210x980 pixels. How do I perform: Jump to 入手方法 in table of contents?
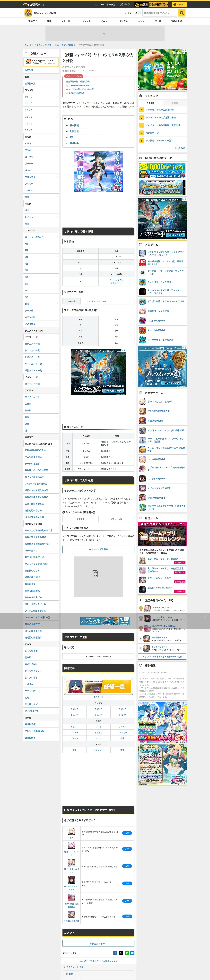[x=74, y=131]
